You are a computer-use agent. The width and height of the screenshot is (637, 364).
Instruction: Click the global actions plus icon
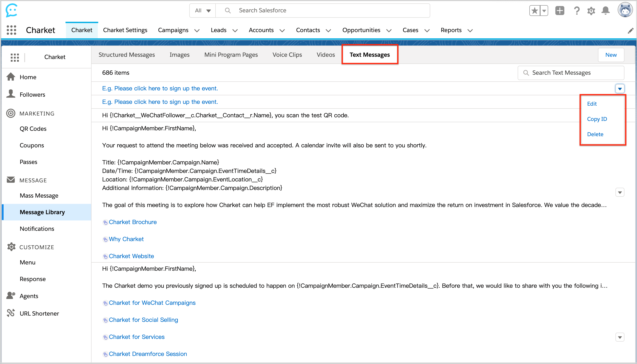[559, 11]
